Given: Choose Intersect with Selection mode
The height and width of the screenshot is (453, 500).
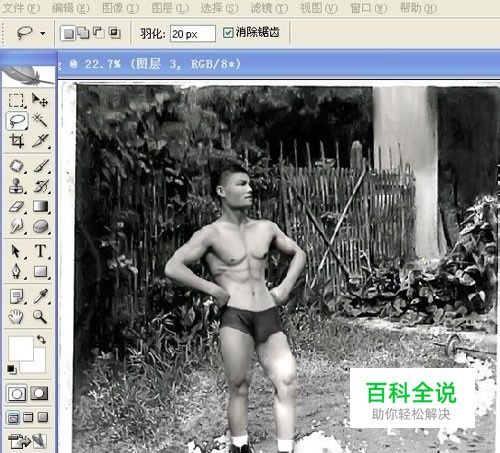Looking at the screenshot, I should pyautogui.click(x=115, y=33).
